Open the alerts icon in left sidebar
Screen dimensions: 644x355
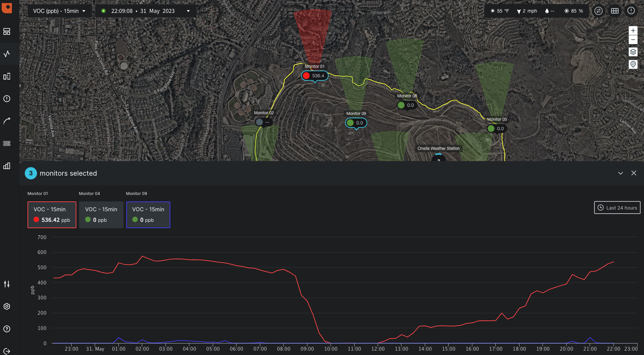7,99
